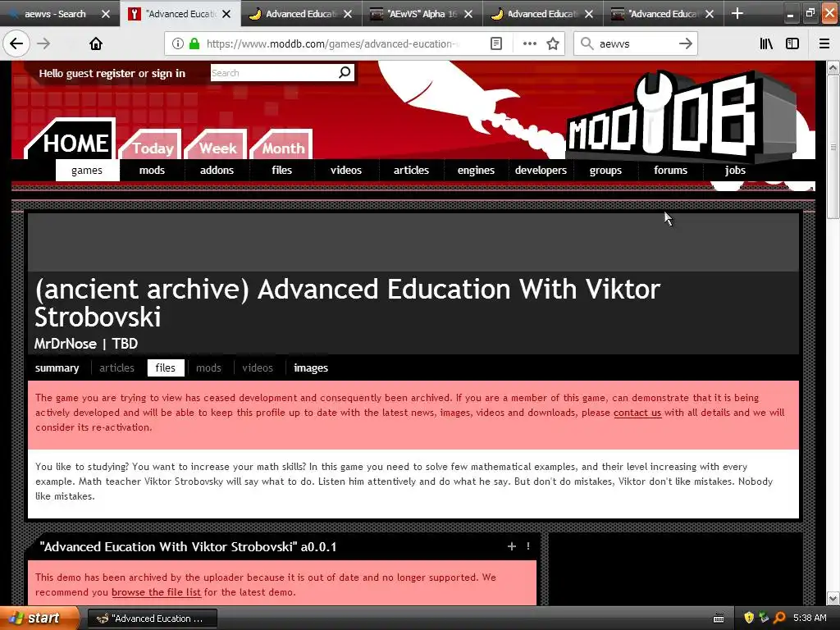Show site information icon in address bar
Viewport: 840px width, 630px height.
178,43
